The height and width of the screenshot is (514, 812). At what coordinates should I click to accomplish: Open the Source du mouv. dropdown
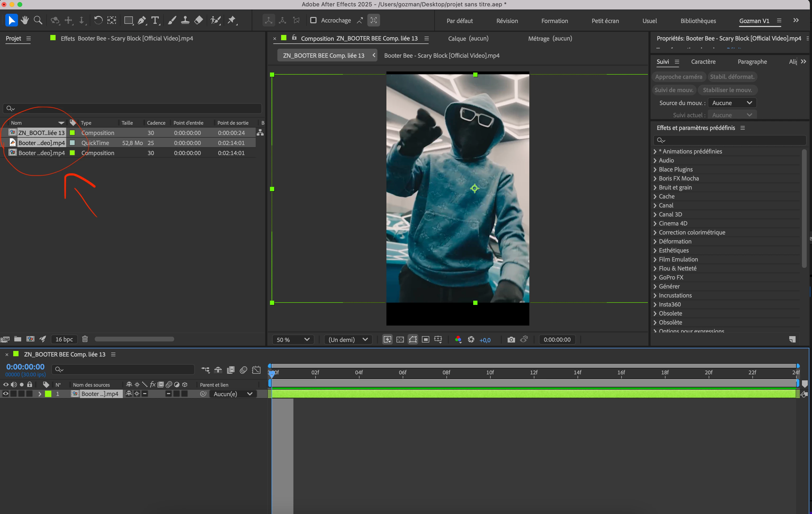(732, 103)
